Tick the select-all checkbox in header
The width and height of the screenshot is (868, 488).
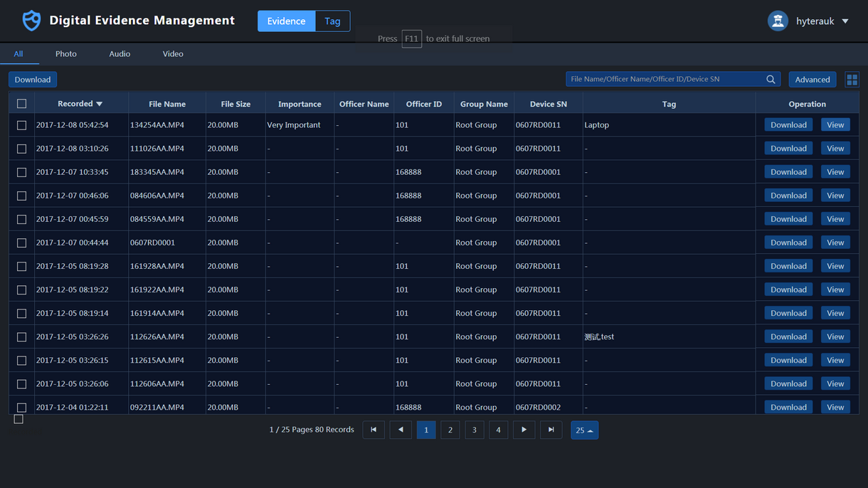point(21,104)
